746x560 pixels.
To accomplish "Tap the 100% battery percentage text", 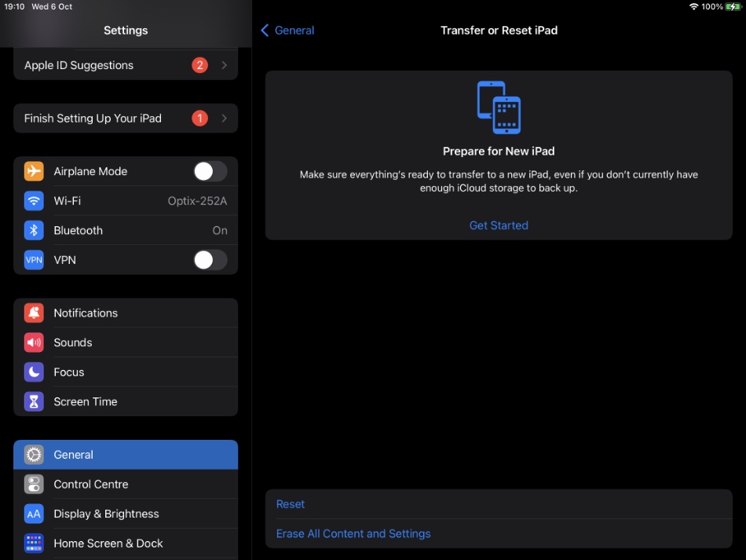I will (712, 6).
